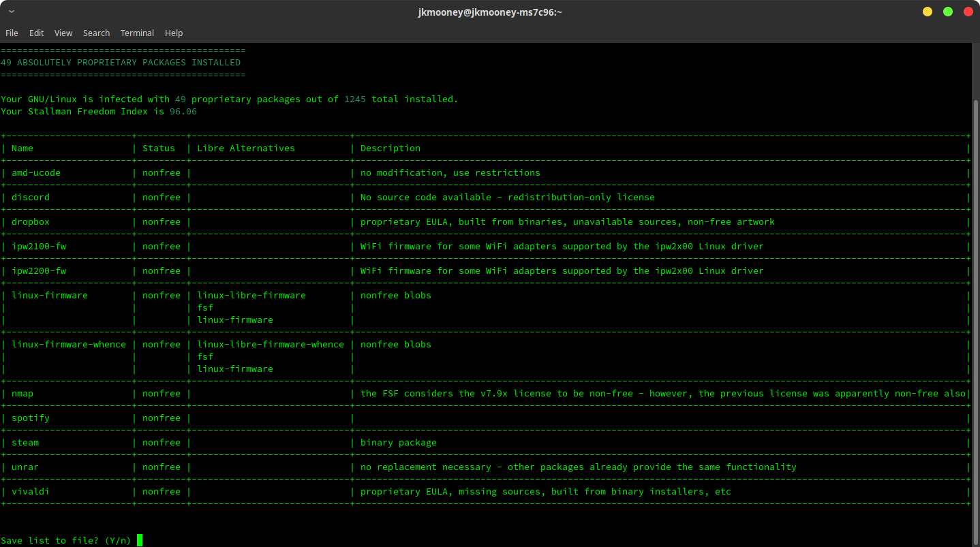
Task: Open the View menu
Action: point(63,33)
